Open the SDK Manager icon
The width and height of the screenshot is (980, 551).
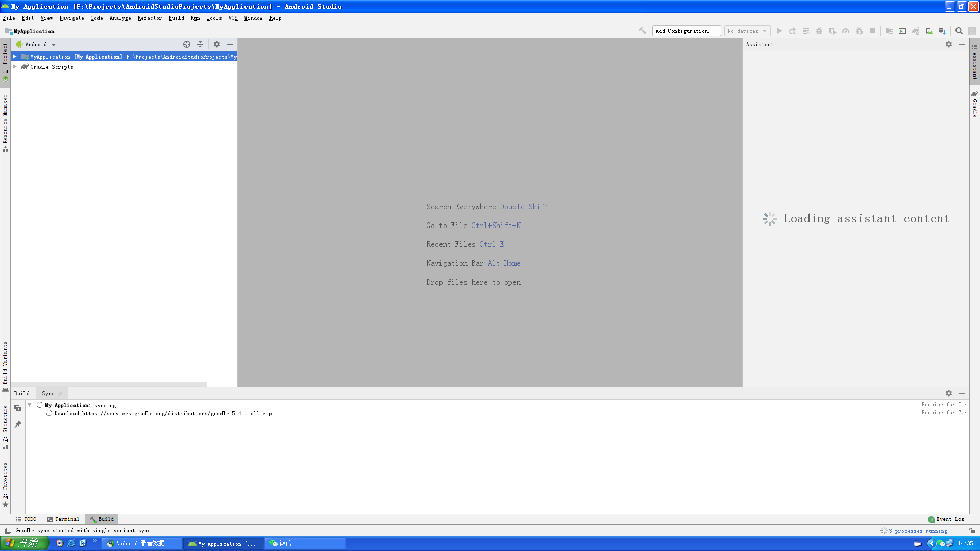pyautogui.click(x=942, y=31)
